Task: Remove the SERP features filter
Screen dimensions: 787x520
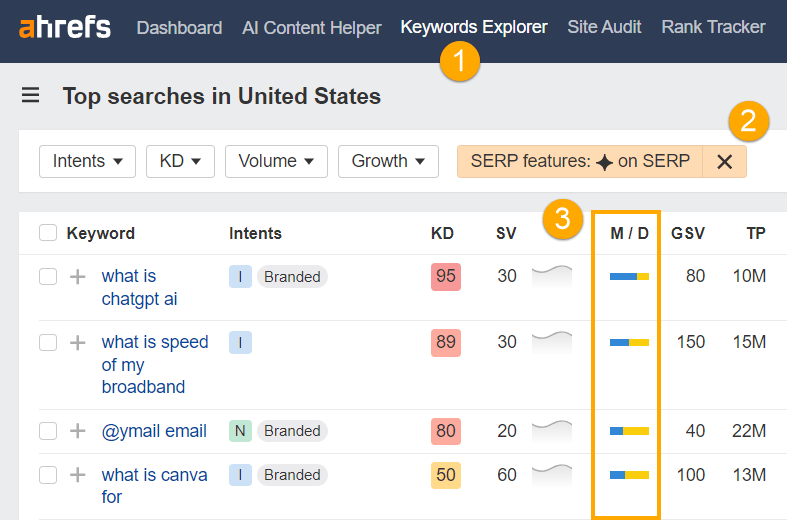Action: pos(725,161)
